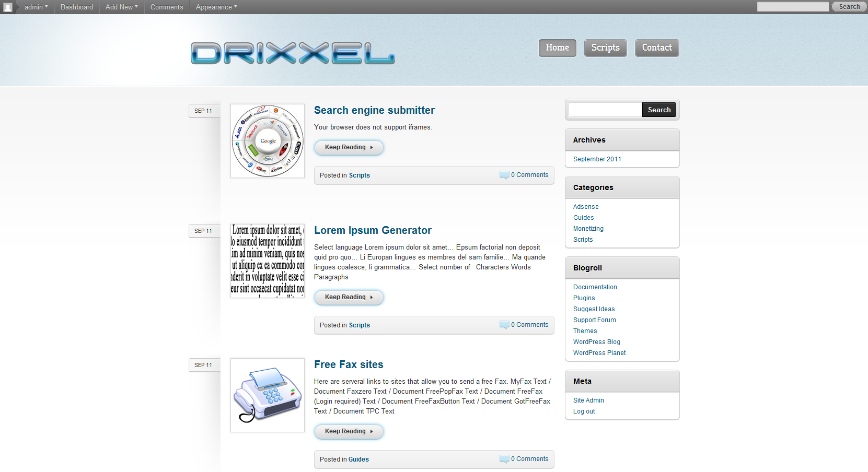This screenshot has height=472, width=868.
Task: Click the admin bar search field
Action: point(793,6)
